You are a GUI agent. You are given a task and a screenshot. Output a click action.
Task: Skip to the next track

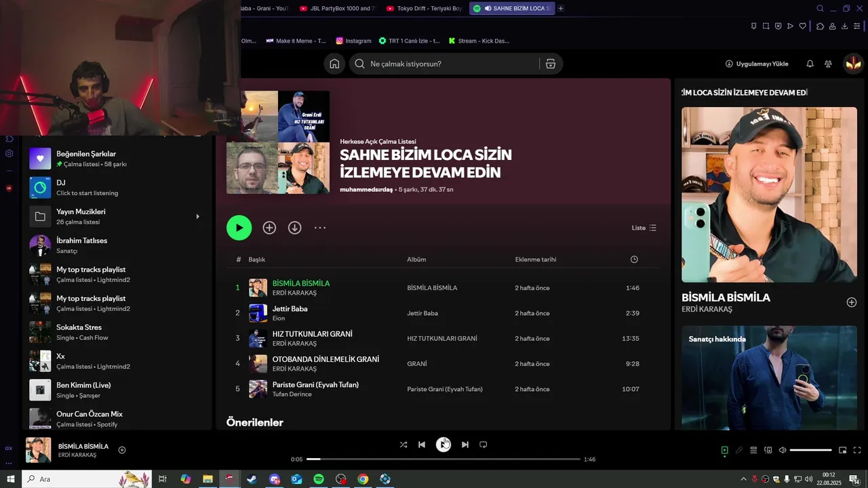pos(465,445)
